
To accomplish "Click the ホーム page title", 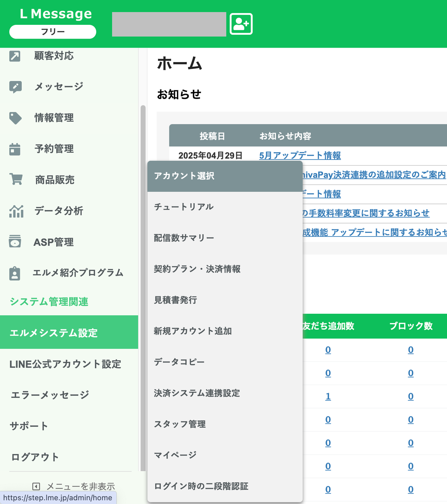I will pos(179,64).
